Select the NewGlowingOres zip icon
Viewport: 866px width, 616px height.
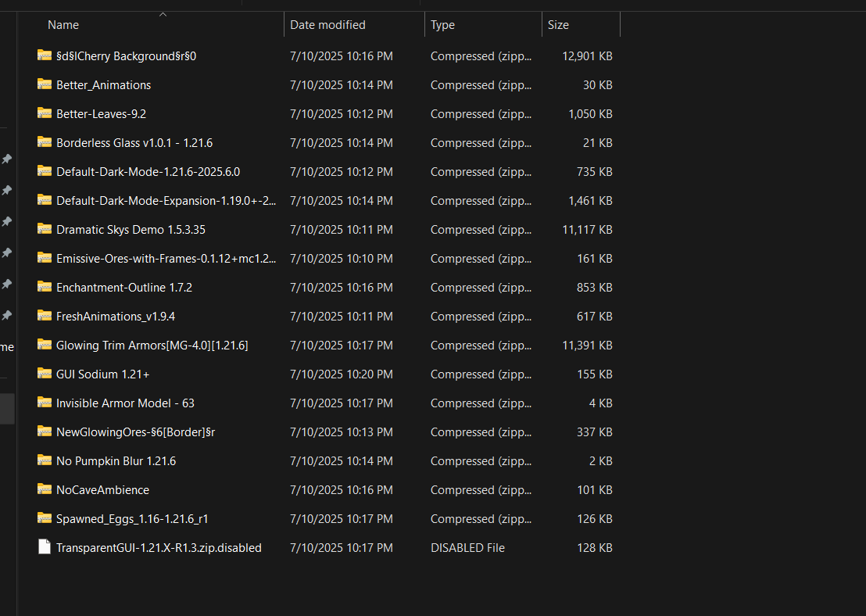tap(45, 431)
